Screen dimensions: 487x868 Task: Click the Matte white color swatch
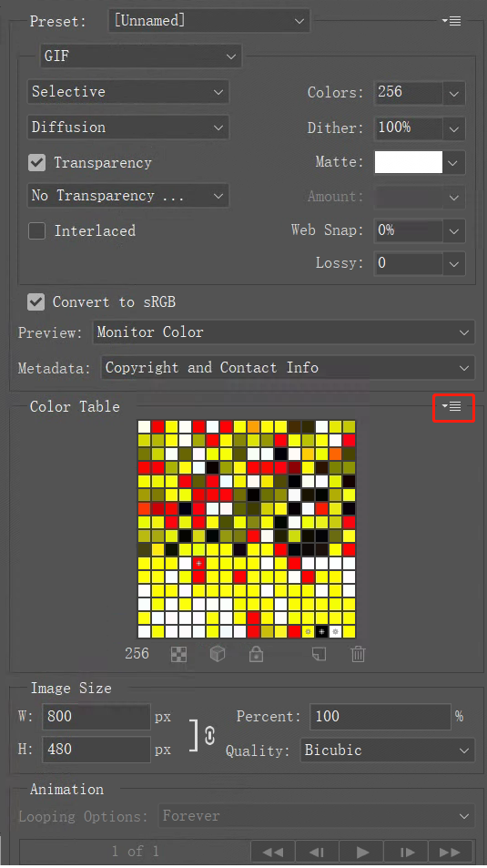click(x=409, y=163)
